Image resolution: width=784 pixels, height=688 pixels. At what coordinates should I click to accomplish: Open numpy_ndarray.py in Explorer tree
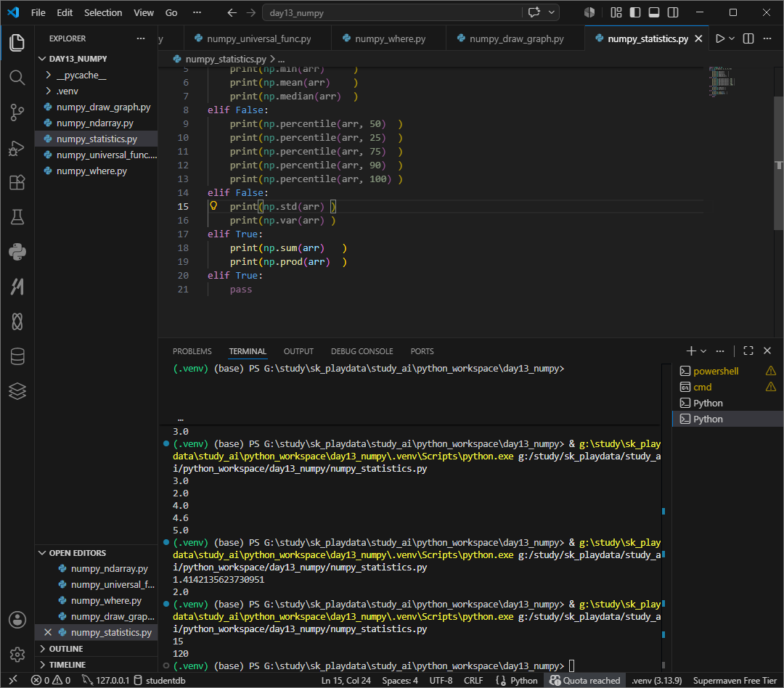click(96, 123)
